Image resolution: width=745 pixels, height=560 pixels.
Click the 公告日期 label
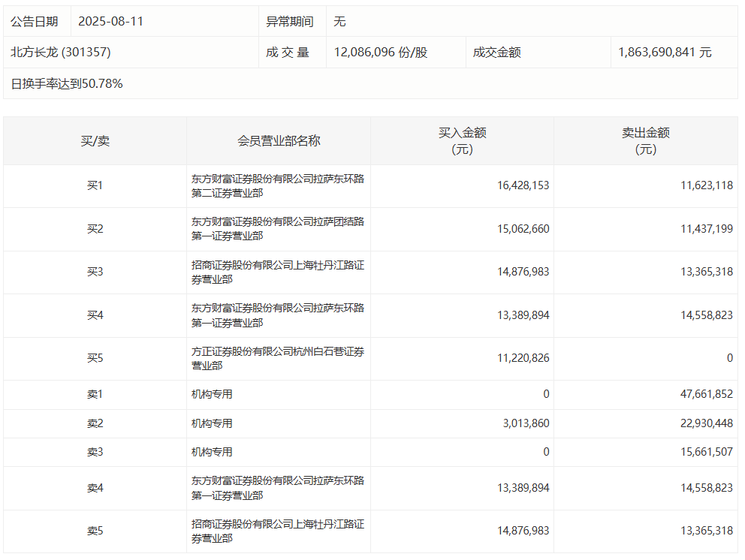pos(35,21)
